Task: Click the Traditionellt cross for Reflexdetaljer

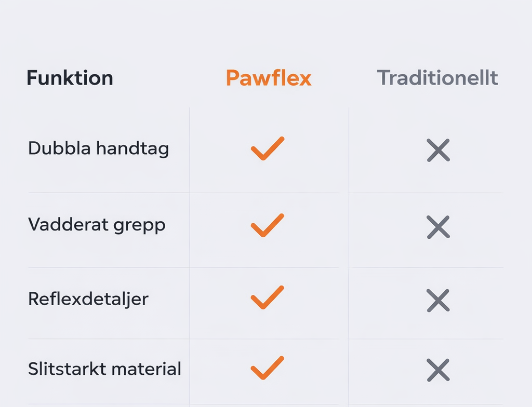Action: point(438,300)
